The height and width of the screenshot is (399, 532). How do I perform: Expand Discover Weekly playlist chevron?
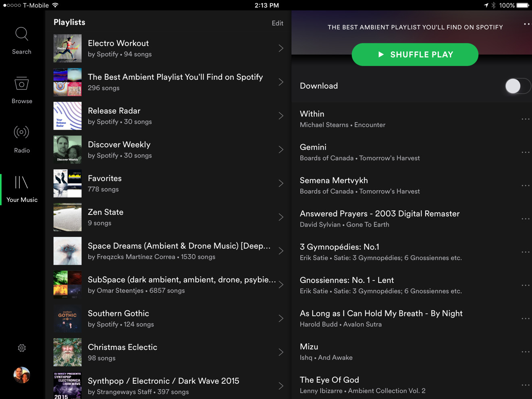click(x=281, y=150)
